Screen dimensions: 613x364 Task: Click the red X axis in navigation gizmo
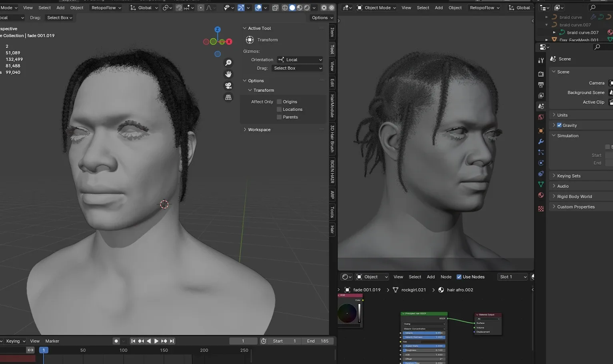coord(229,42)
